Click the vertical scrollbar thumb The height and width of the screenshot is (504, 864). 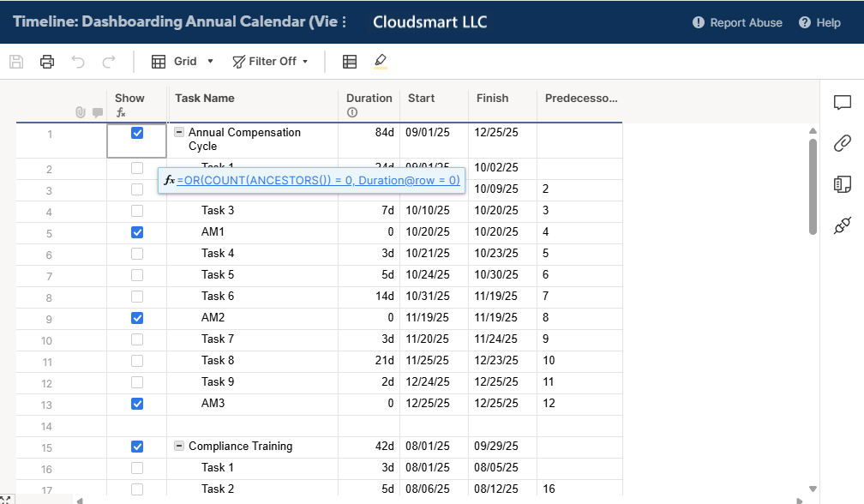pyautogui.click(x=813, y=186)
